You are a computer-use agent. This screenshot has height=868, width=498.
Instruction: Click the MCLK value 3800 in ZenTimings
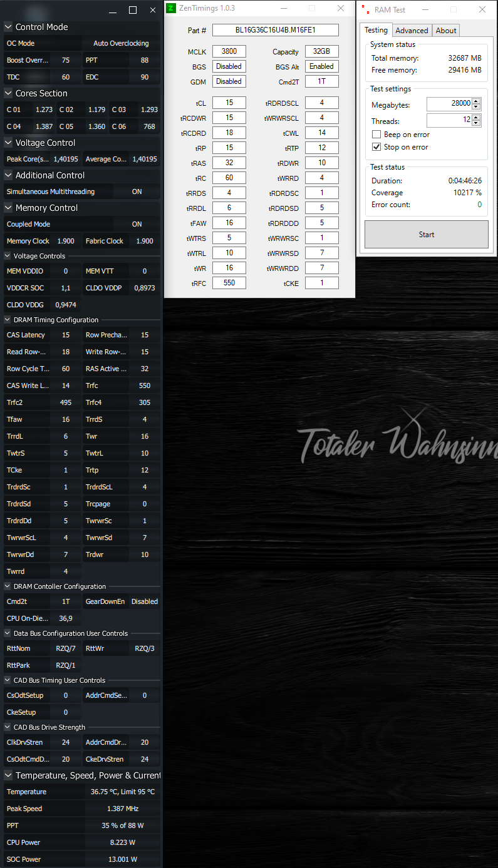[229, 51]
